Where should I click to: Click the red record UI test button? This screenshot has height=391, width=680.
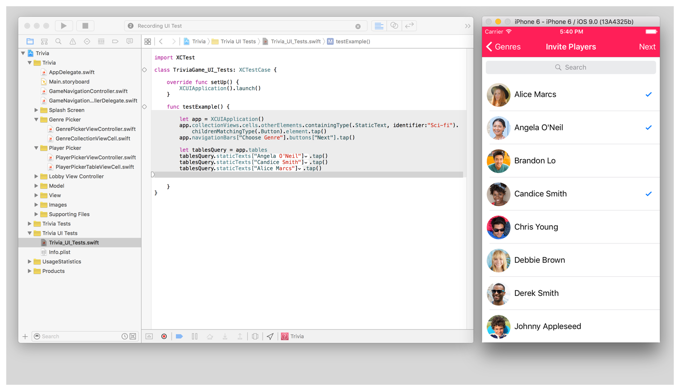tap(164, 336)
